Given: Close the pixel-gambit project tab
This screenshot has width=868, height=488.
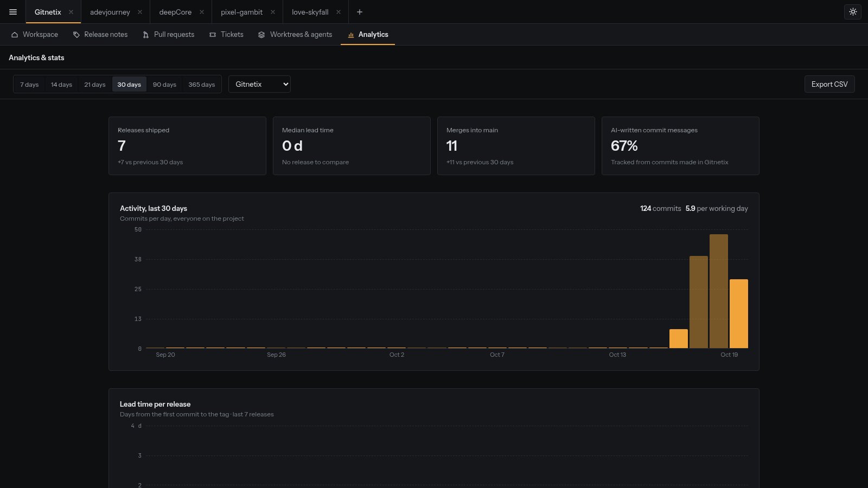Looking at the screenshot, I should pyautogui.click(x=273, y=12).
